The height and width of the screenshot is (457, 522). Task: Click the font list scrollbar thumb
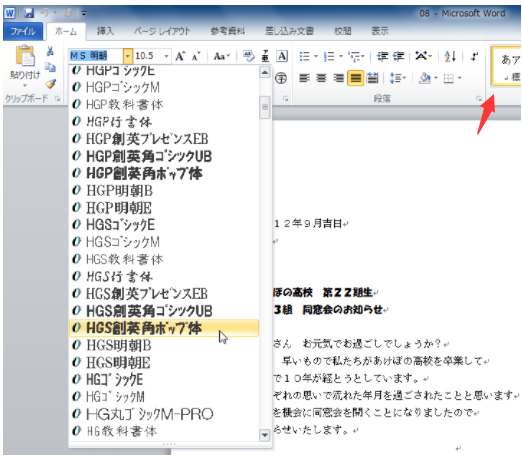coord(265,107)
